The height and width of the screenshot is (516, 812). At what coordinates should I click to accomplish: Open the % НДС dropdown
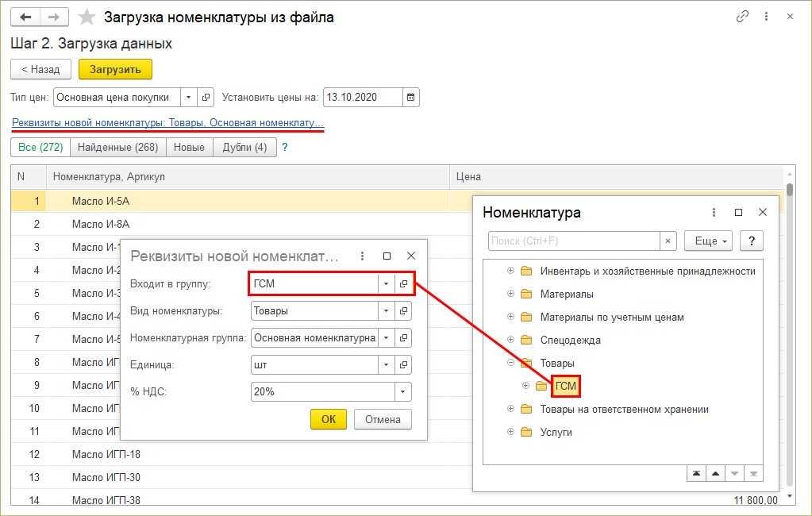pyautogui.click(x=403, y=392)
